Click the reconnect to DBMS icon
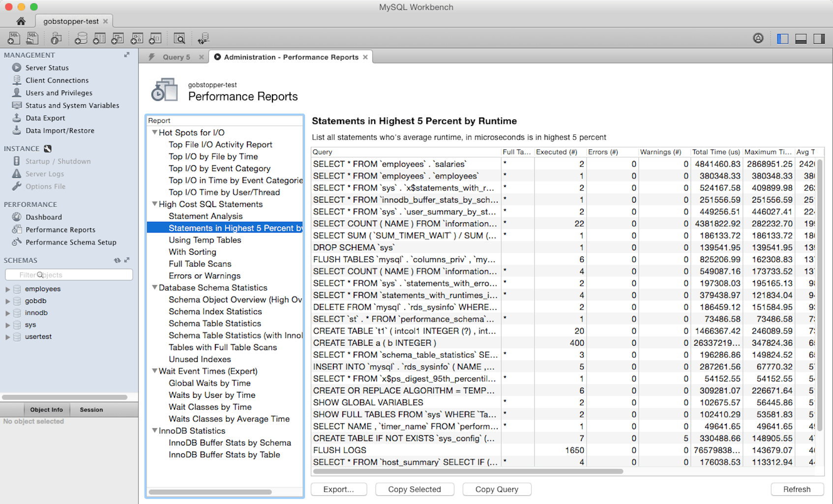The image size is (833, 504). 203,38
